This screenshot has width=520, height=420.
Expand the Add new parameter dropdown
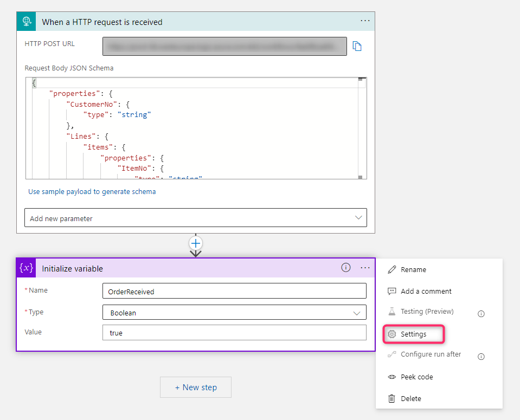coord(196,218)
